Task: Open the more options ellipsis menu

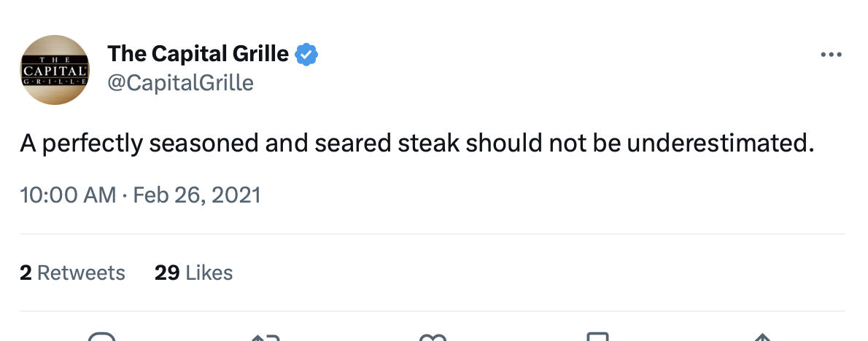Action: [x=831, y=55]
